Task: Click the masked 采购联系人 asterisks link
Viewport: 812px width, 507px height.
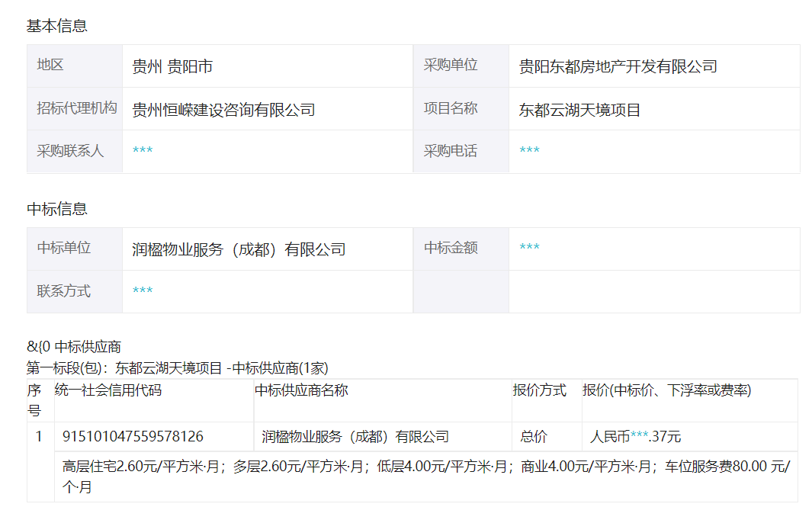Action: click(x=143, y=151)
